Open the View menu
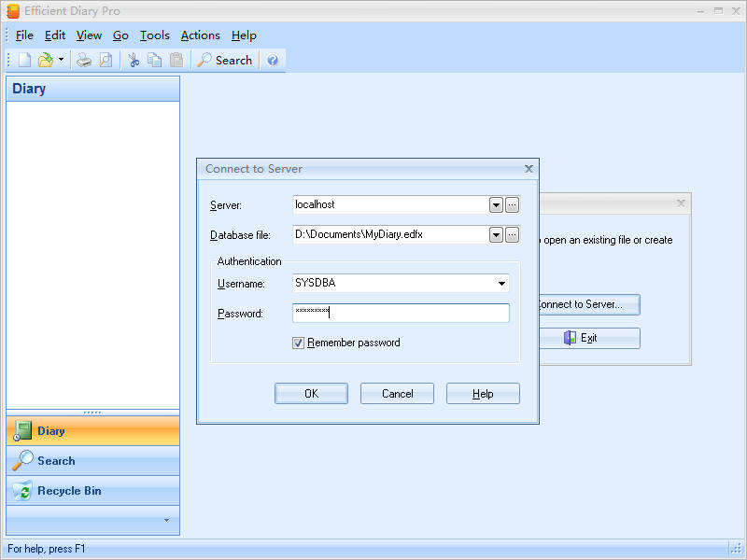Viewport: 747px width, 560px height. click(x=89, y=35)
